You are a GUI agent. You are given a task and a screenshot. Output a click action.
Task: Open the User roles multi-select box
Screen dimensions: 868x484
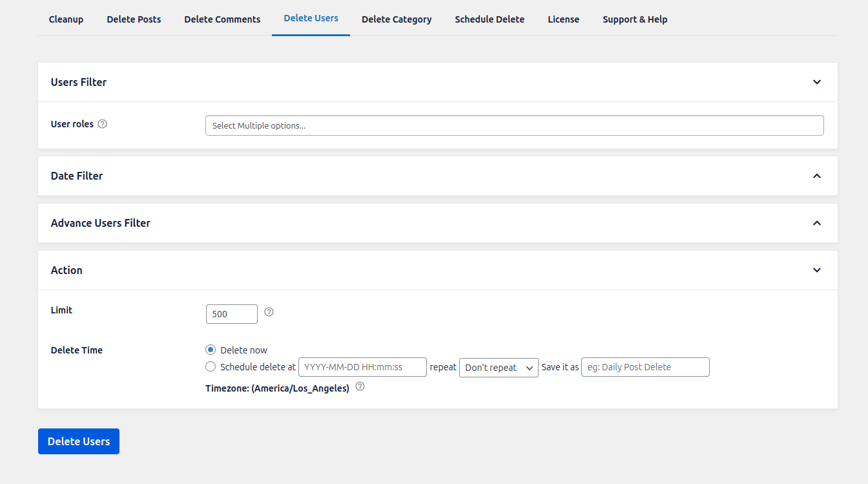pyautogui.click(x=514, y=125)
